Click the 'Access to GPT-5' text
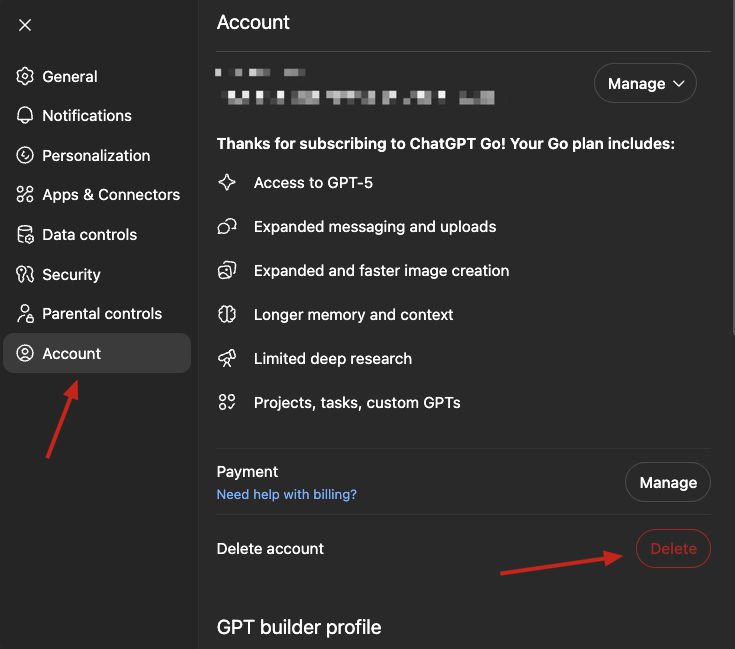 click(x=313, y=182)
